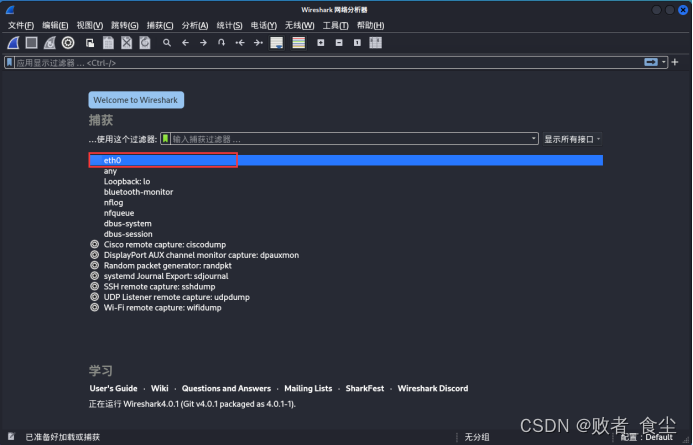Save the capture file from the toolbar

pos(108,43)
